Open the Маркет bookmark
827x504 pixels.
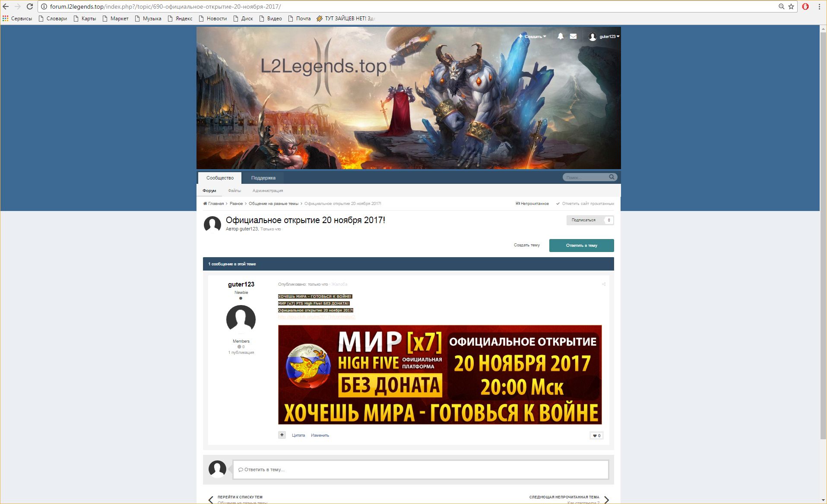115,19
